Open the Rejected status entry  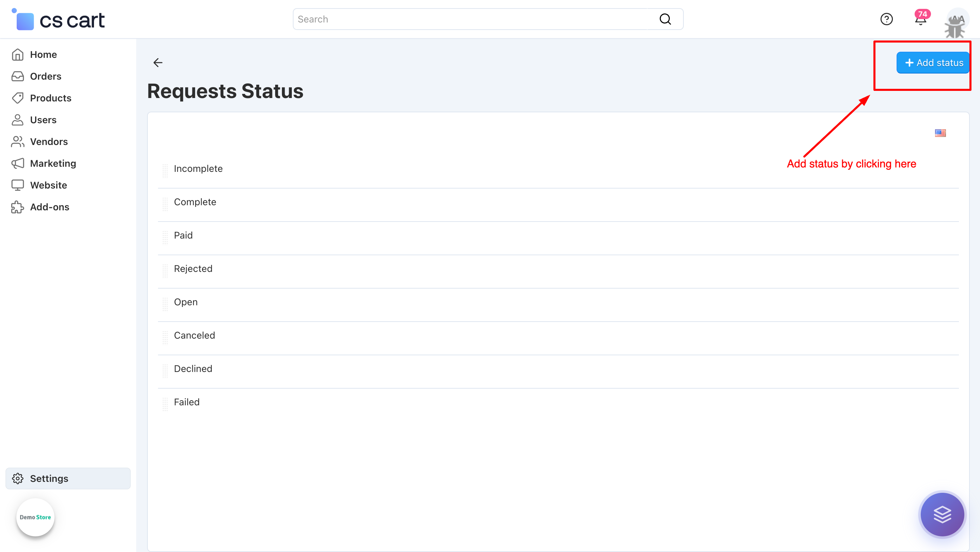pyautogui.click(x=193, y=269)
